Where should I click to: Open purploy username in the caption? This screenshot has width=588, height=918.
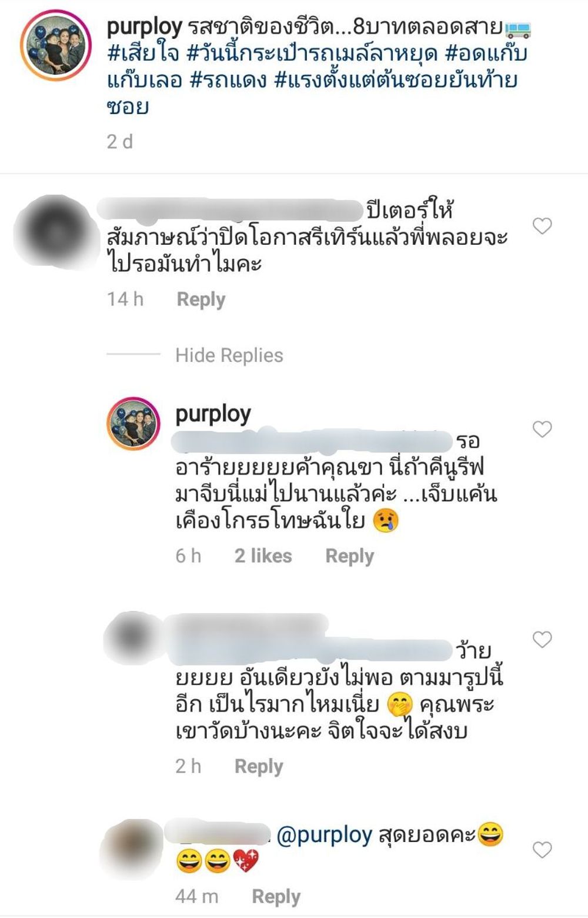point(145,27)
